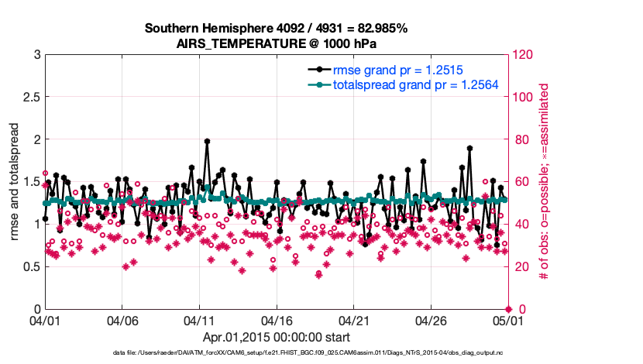Click the 04/21 x-axis tick label
This screenshot has width=643, height=364.
click(x=353, y=320)
